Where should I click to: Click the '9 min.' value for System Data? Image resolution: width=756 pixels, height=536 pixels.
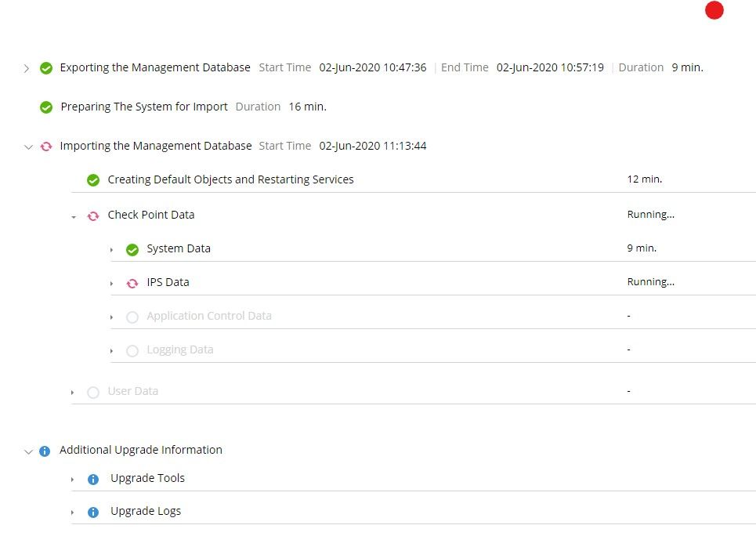[642, 248]
